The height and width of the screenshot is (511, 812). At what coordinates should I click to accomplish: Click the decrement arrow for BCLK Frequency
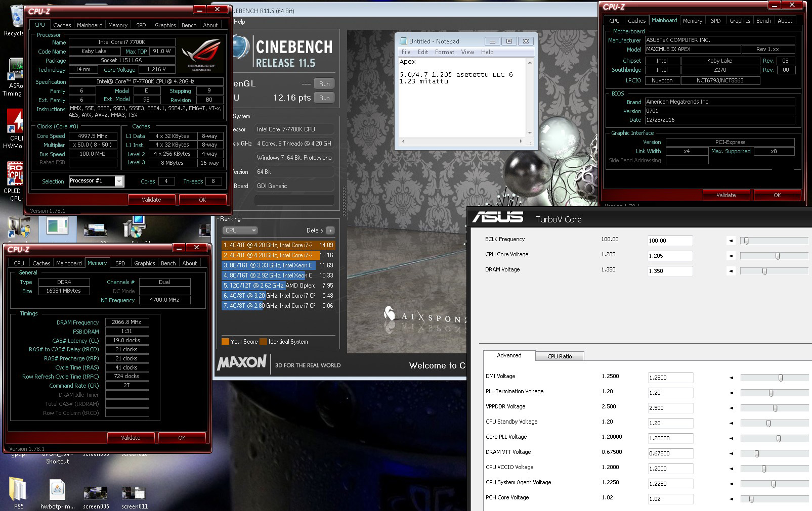click(x=731, y=241)
